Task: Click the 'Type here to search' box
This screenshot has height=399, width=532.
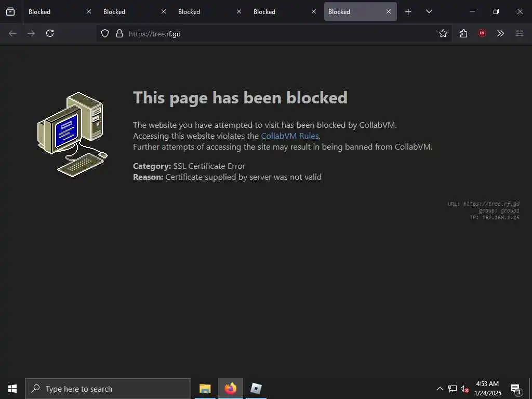Action: click(108, 389)
